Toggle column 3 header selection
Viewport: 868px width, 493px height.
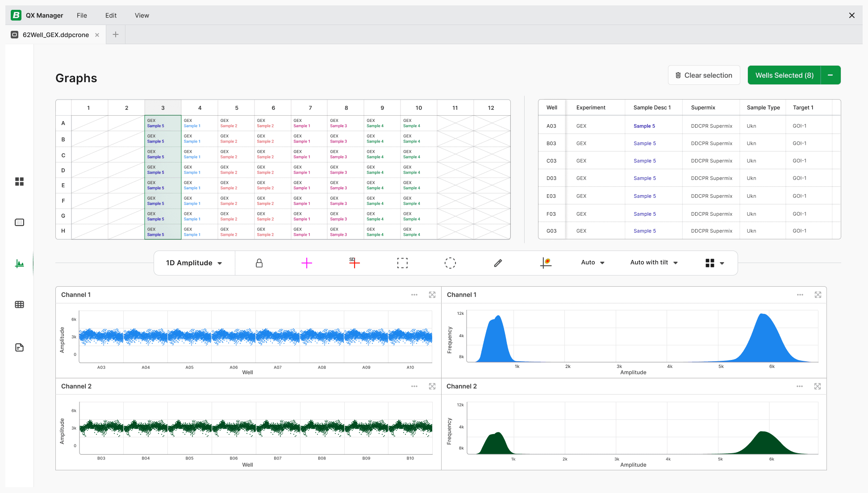[x=163, y=108]
